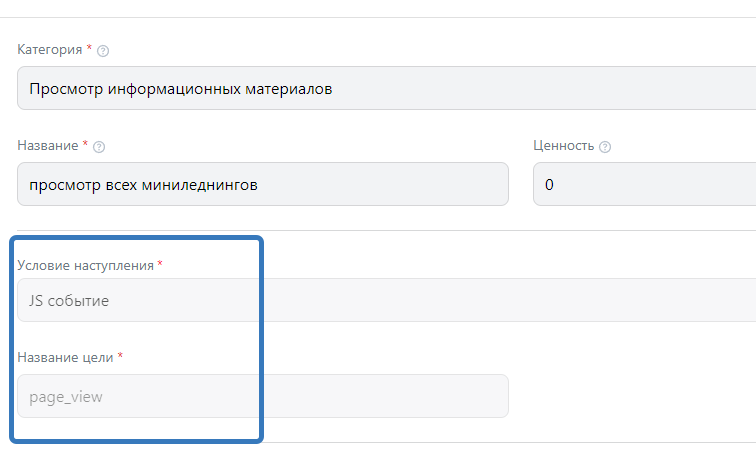This screenshot has height=464, width=756.
Task: Click the Категория field label
Action: (50, 50)
